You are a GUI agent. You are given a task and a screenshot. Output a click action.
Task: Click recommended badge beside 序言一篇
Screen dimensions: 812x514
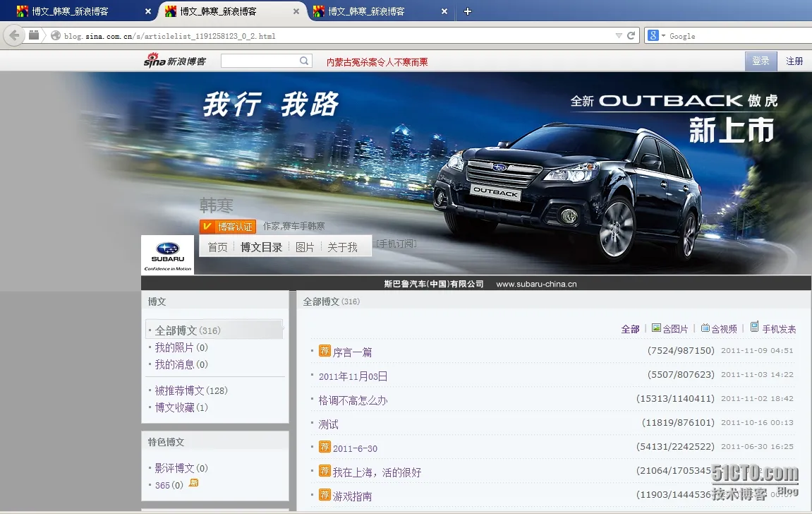tap(325, 351)
